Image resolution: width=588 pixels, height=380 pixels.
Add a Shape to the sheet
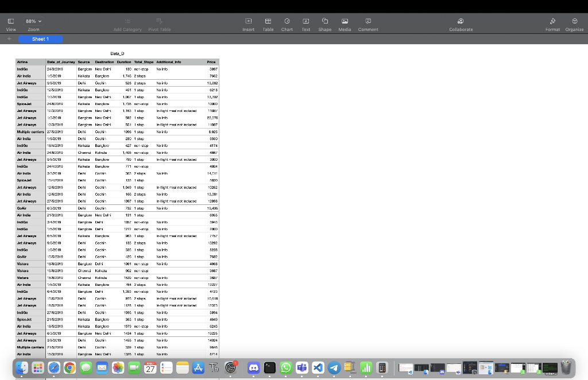tap(324, 23)
